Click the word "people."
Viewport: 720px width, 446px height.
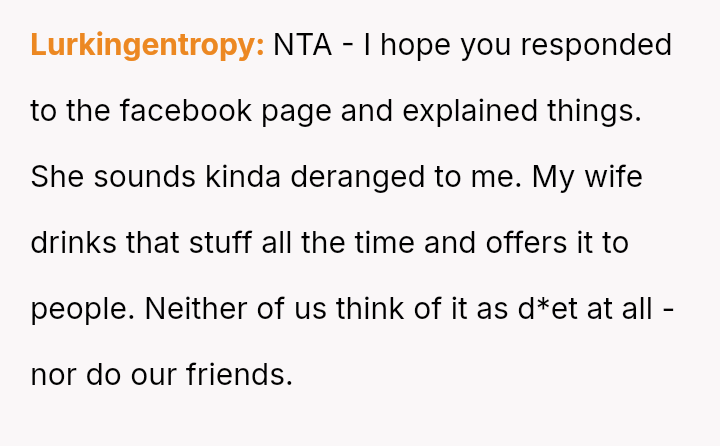(82, 309)
